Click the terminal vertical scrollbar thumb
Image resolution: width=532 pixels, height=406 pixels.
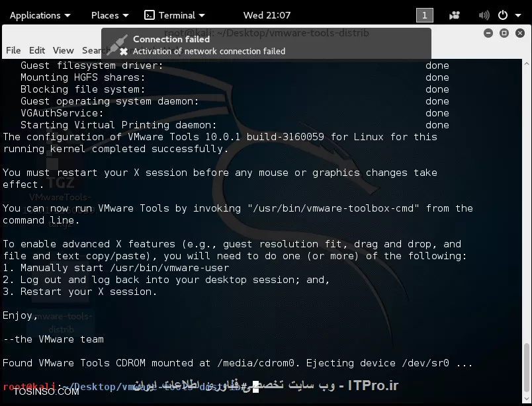click(526, 368)
